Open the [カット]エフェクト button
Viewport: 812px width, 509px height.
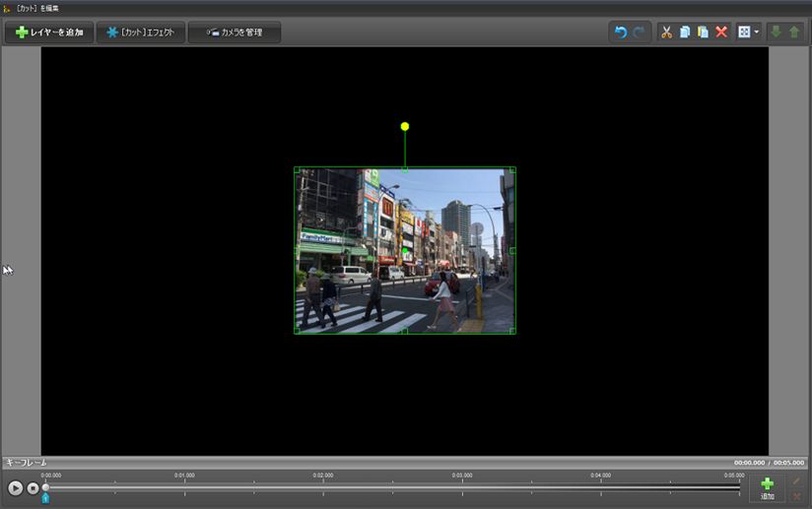pyautogui.click(x=140, y=32)
